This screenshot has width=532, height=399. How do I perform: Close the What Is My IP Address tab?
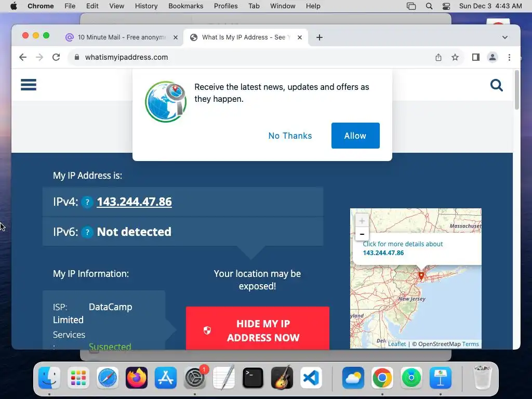(300, 37)
